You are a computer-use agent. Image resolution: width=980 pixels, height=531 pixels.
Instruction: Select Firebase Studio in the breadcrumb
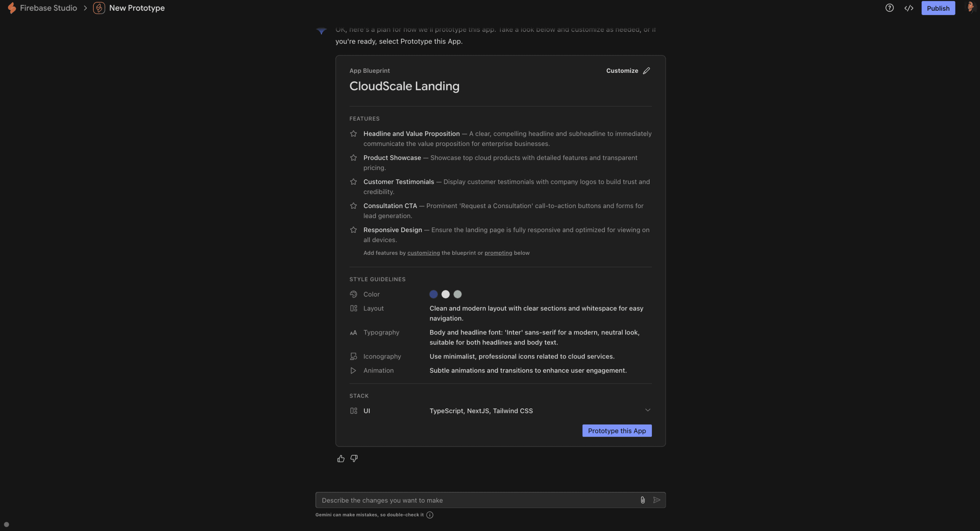tap(48, 8)
